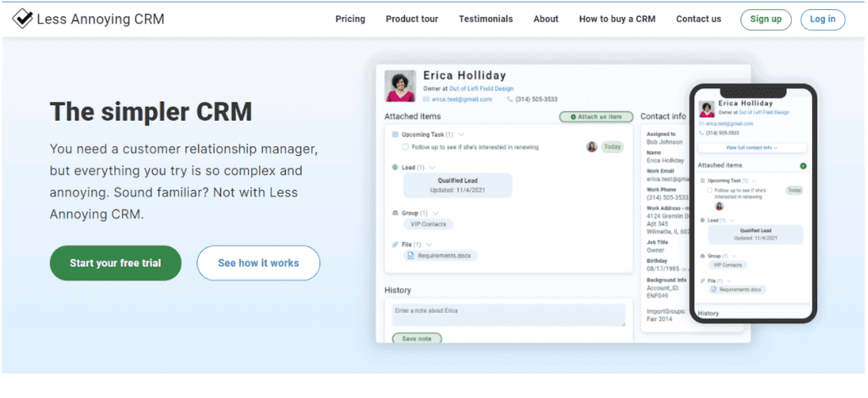Open the Pricing page
This screenshot has width=868, height=398.
[350, 18]
